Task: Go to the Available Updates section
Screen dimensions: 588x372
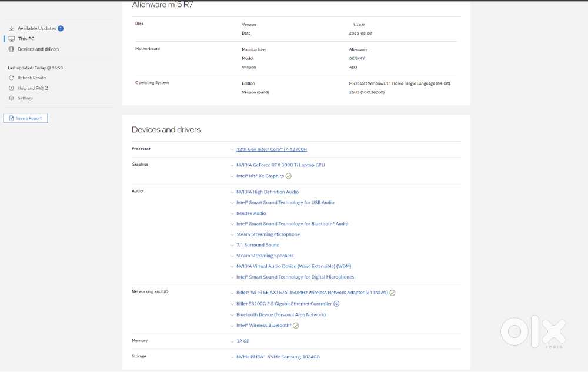Action: [36, 28]
